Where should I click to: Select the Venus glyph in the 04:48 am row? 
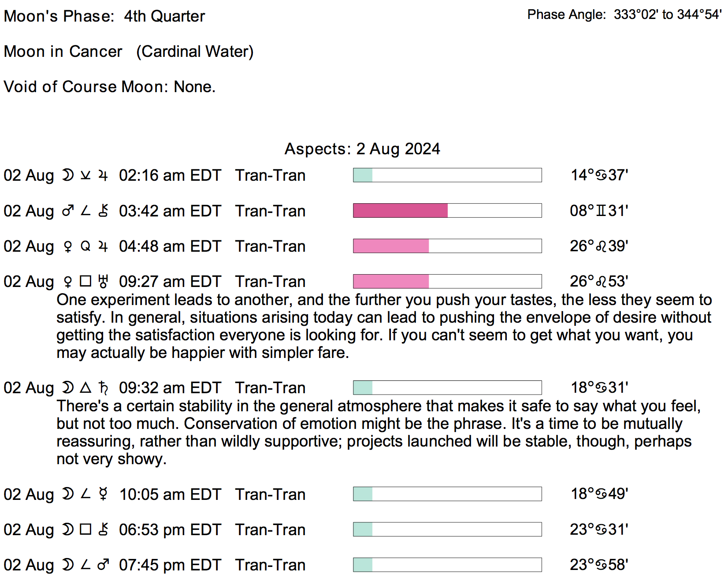point(67,246)
